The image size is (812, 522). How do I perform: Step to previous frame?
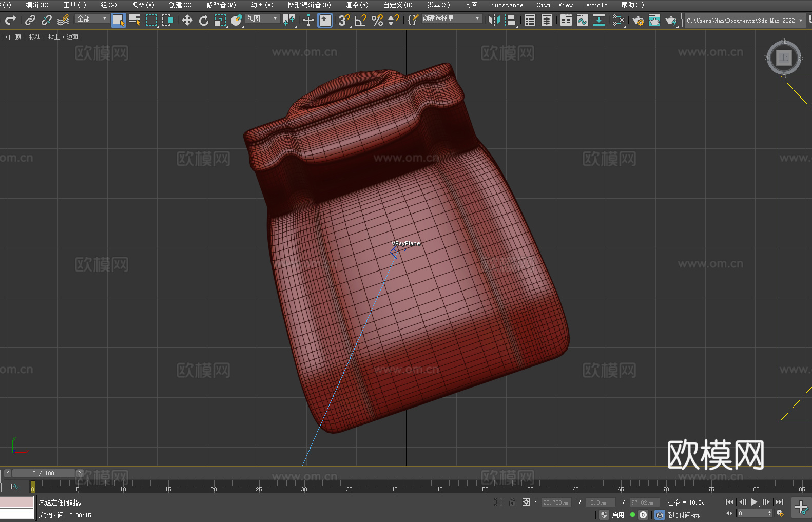(742, 502)
